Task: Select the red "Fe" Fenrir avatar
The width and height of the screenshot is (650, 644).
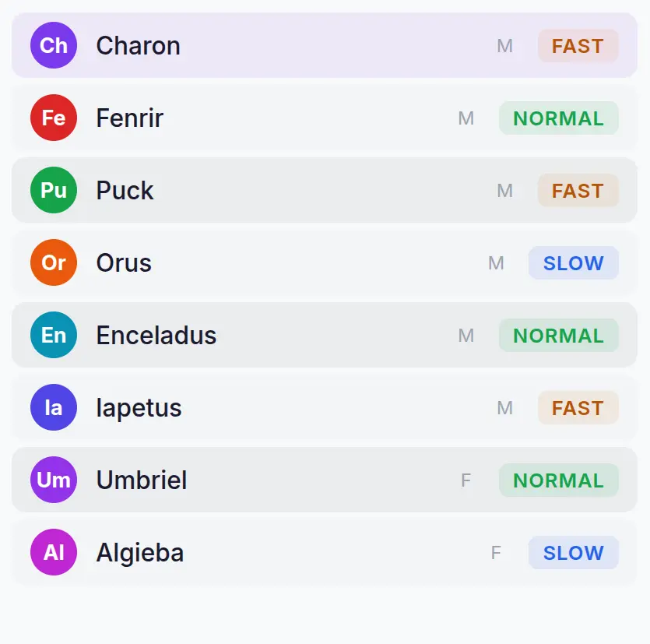Action: click(x=53, y=118)
